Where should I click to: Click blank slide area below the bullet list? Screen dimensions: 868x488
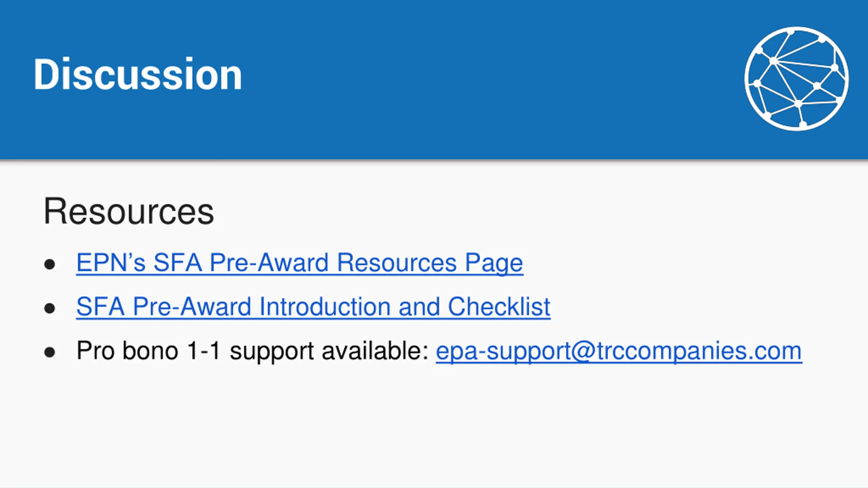[x=434, y=427]
